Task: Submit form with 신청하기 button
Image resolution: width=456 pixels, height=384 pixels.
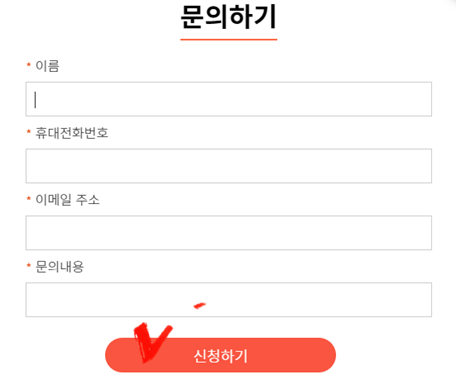Action: tap(220, 355)
